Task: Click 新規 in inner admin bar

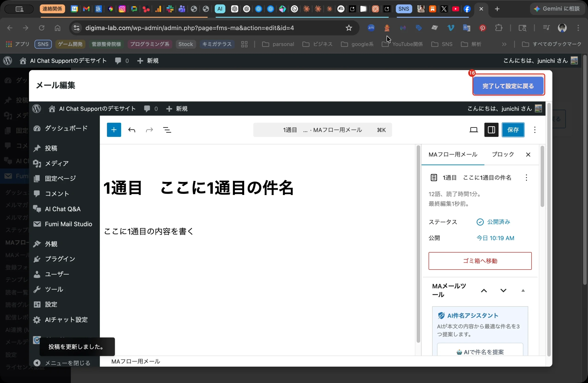Action: [177, 109]
